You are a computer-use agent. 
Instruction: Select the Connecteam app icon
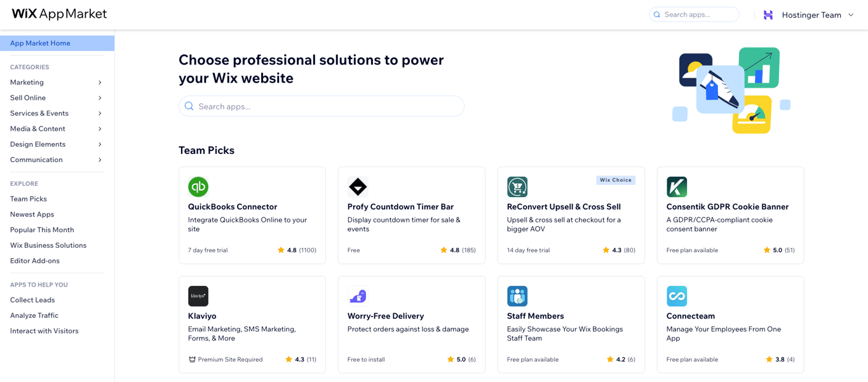coord(677,296)
